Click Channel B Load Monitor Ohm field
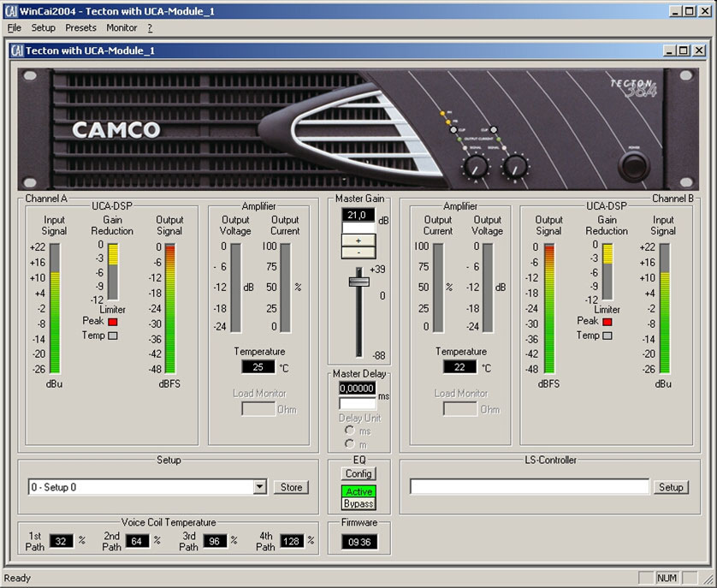Screen dimensions: 717x588 click(460, 409)
